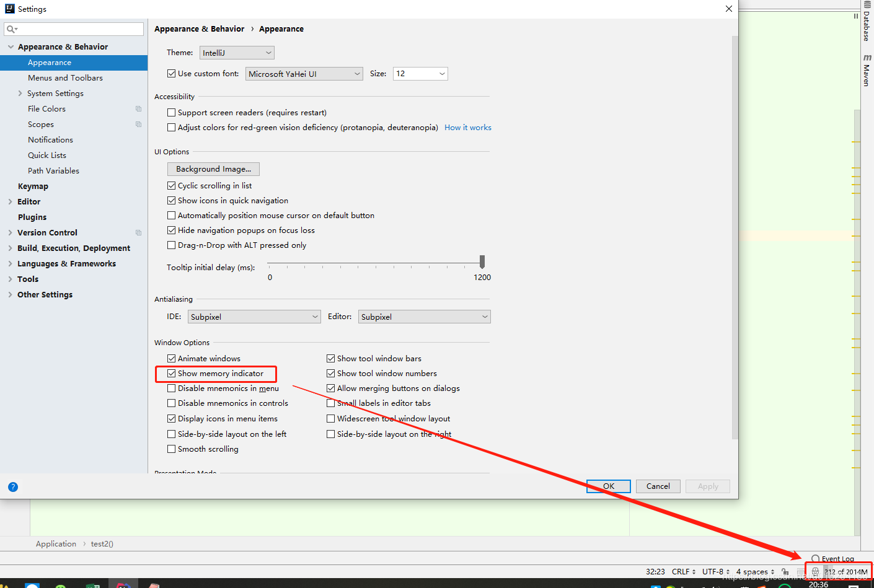Toggle Hide navigation popups on focus loss
The width and height of the screenshot is (874, 588).
pos(172,230)
